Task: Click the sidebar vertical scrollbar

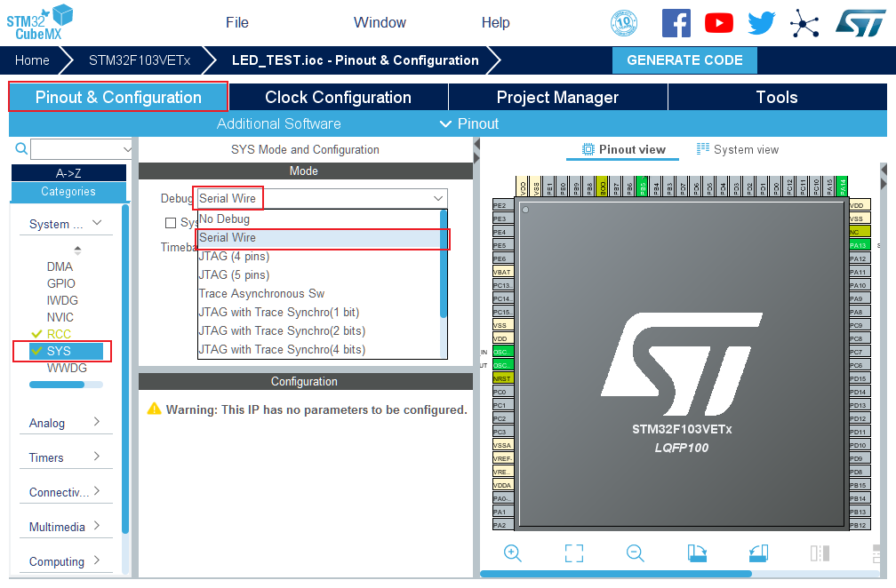Action: tap(125, 369)
